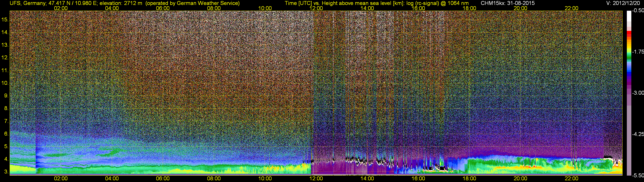Screen dimensions: 644x182
Task: Click the 10:00 label on the bottom time axis
Action: (265, 179)
